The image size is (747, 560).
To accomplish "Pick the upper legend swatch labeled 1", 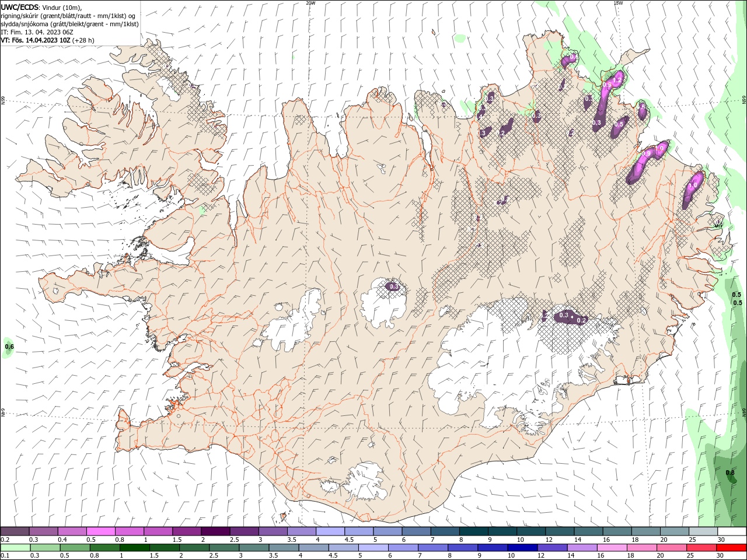I will click(158, 531).
